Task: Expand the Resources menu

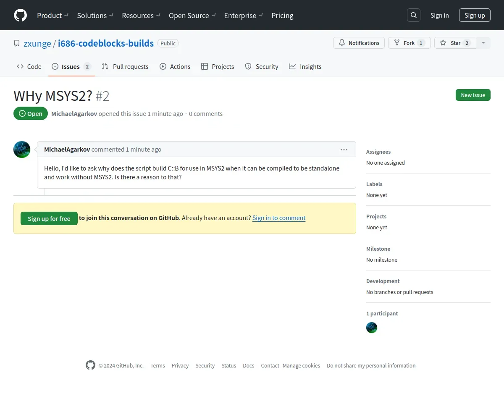Action: pos(141,15)
